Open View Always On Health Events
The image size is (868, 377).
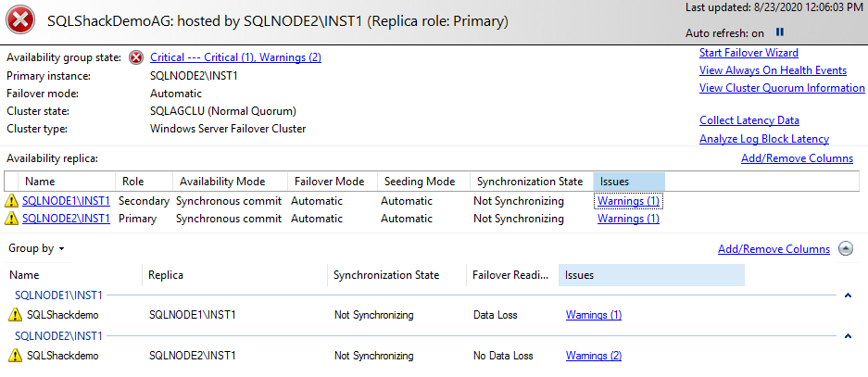773,70
